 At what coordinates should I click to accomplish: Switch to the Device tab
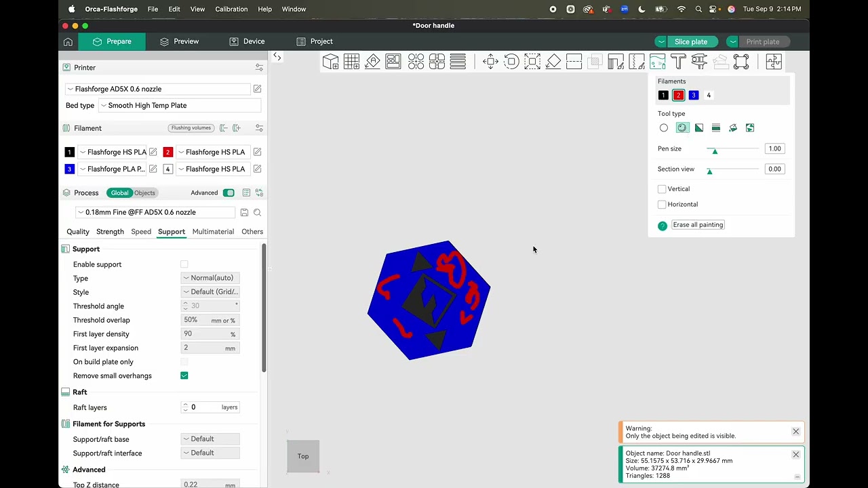[247, 41]
